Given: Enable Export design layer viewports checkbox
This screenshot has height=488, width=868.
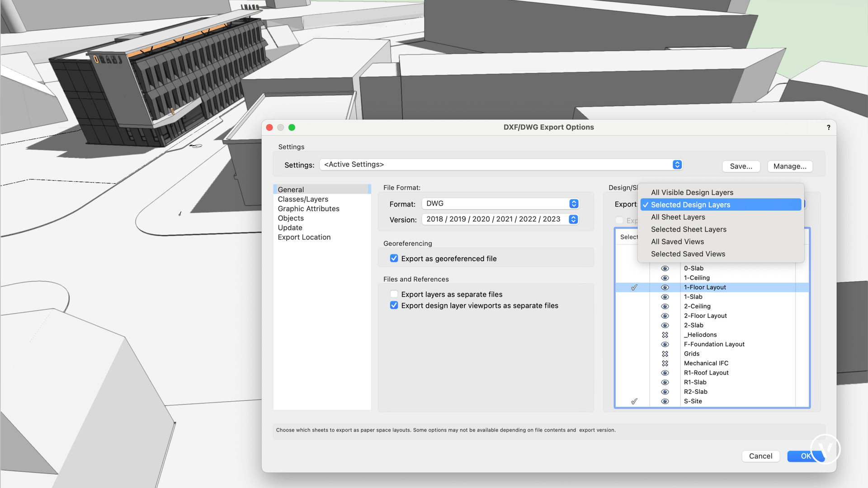Looking at the screenshot, I should (x=393, y=305).
